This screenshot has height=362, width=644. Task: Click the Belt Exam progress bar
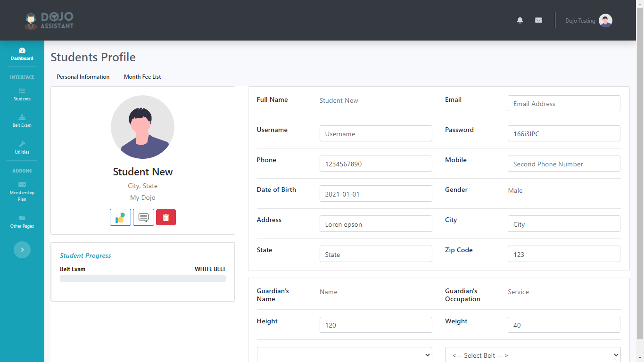pos(142,279)
